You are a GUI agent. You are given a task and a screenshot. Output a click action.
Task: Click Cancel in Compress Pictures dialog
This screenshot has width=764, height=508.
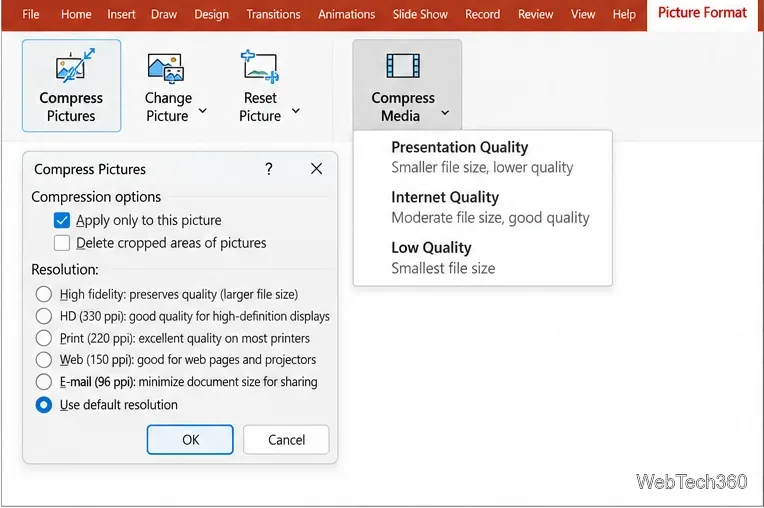[286, 440]
